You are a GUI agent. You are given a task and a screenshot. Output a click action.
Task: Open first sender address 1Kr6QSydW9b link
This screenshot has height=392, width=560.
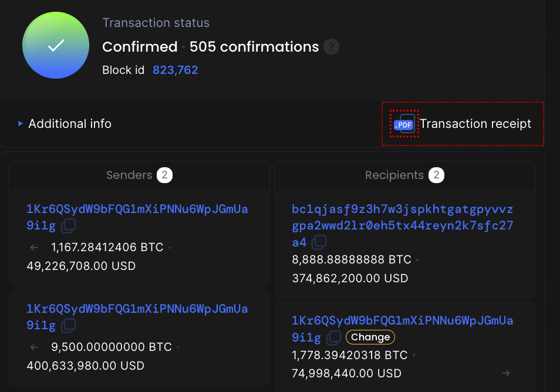(x=137, y=217)
